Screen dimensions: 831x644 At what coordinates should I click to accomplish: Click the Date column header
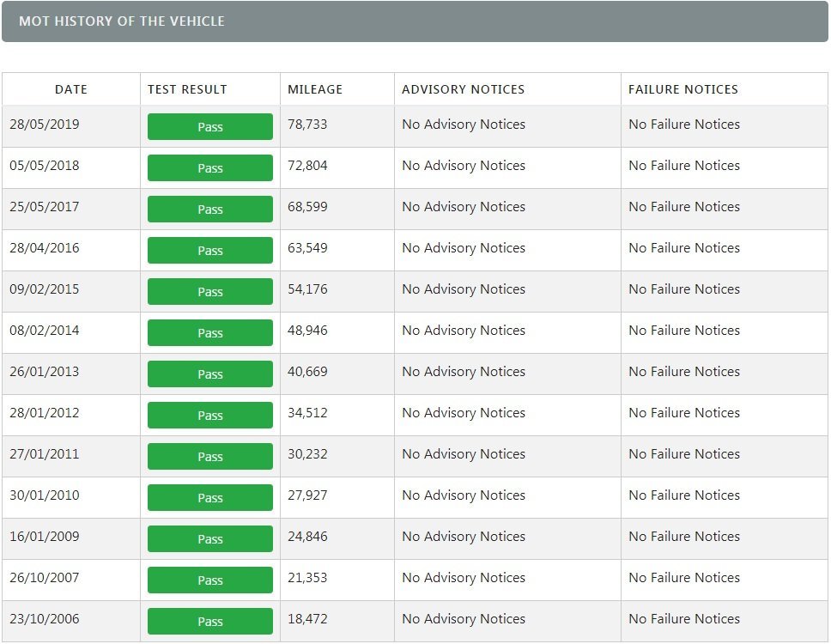(x=71, y=89)
